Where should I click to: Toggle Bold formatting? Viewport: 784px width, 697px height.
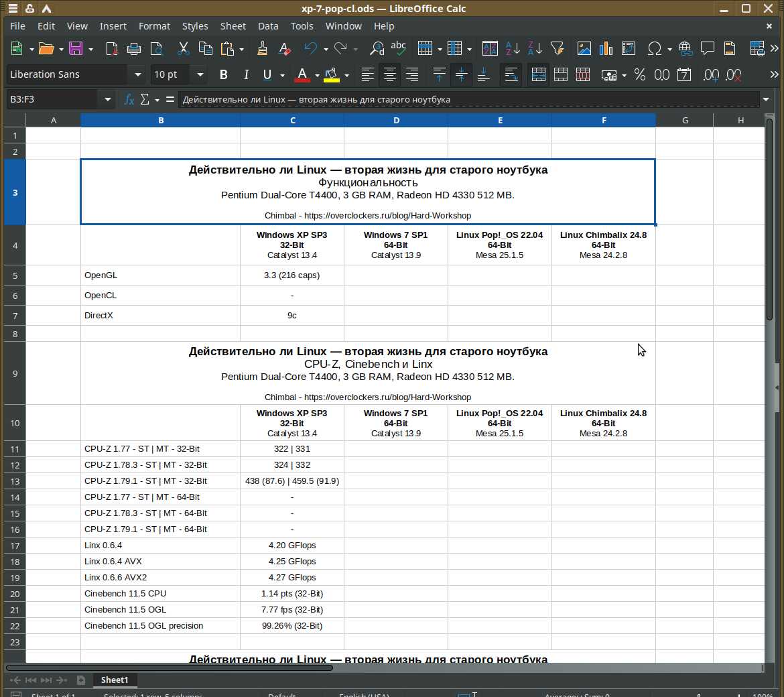pyautogui.click(x=223, y=74)
